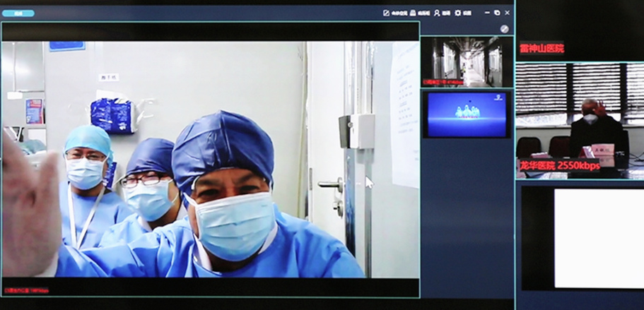Close the video conference window

507,13
